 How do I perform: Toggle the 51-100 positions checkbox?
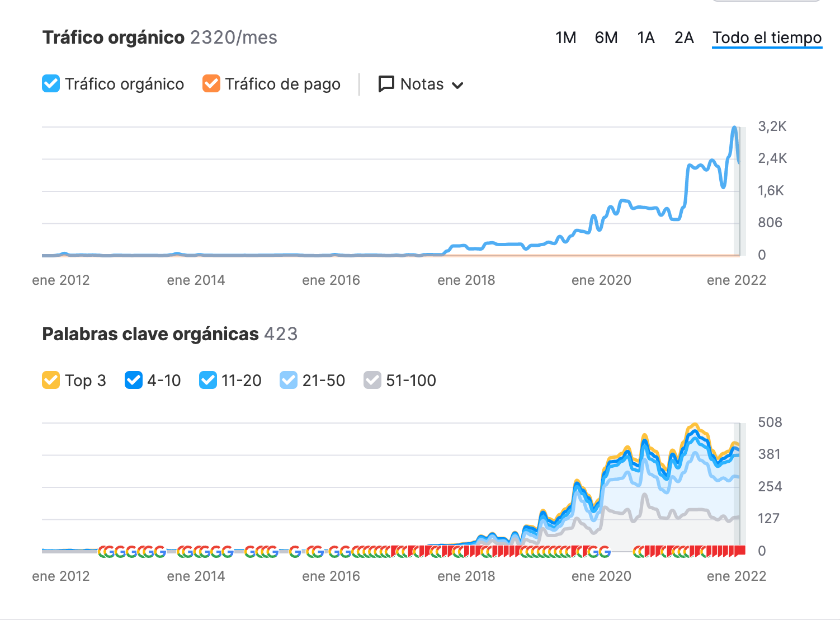click(372, 381)
